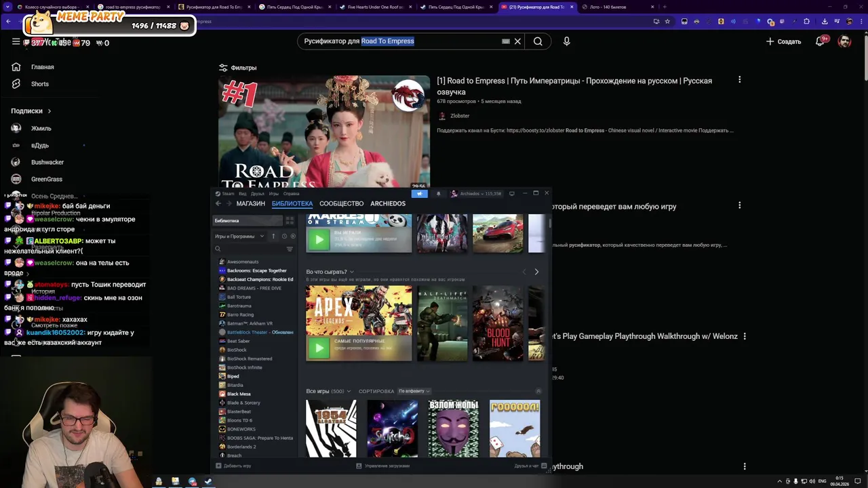Expand the Подписки section

pyautogui.click(x=31, y=110)
